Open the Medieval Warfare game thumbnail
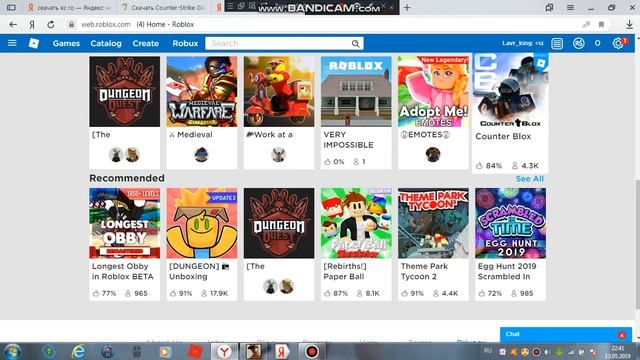Screen dimensions: 640x360 click(x=202, y=91)
